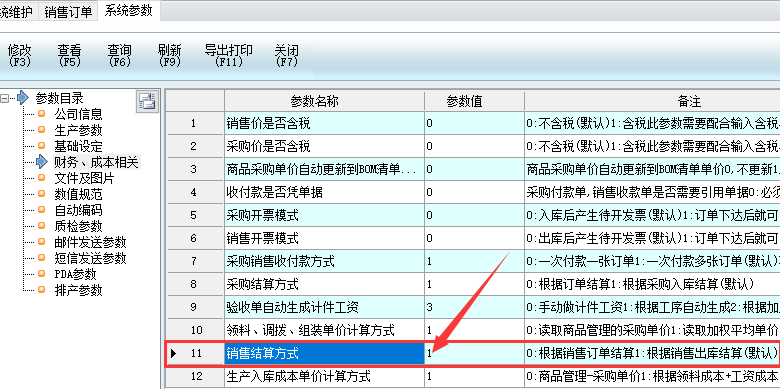The height and width of the screenshot is (389, 780).
Task: Switch to the 销售订单 tab
Action: point(68,12)
